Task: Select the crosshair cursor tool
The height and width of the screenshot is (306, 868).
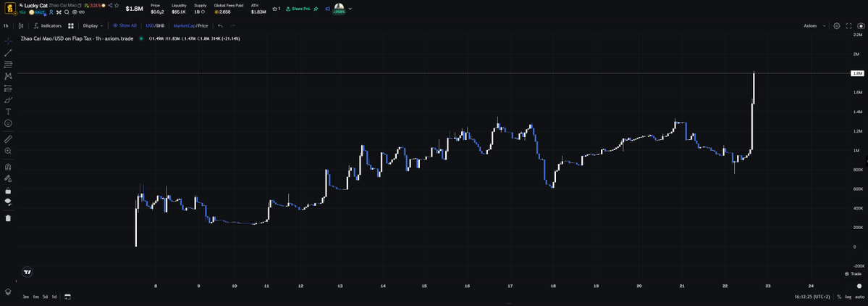Action: (8, 41)
